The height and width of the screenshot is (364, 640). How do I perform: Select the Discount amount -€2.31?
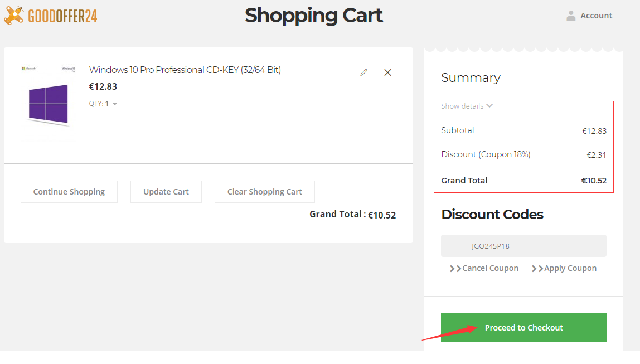(x=595, y=155)
